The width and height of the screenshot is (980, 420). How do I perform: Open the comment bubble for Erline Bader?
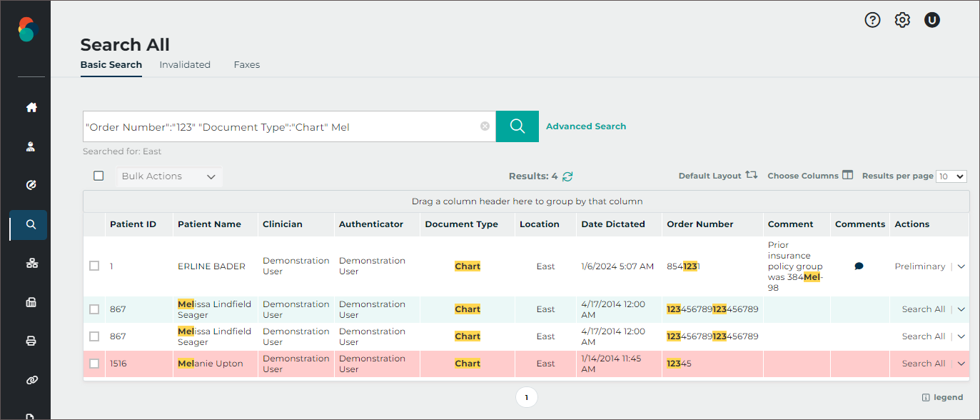(859, 266)
